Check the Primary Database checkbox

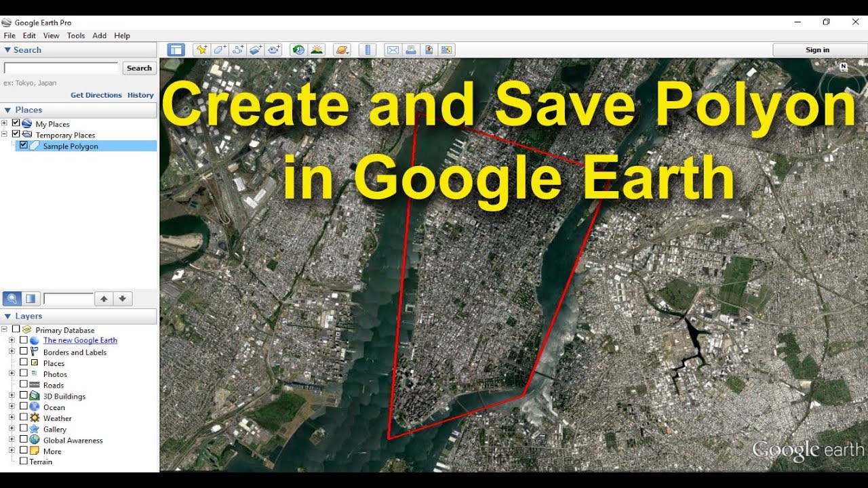click(16, 329)
